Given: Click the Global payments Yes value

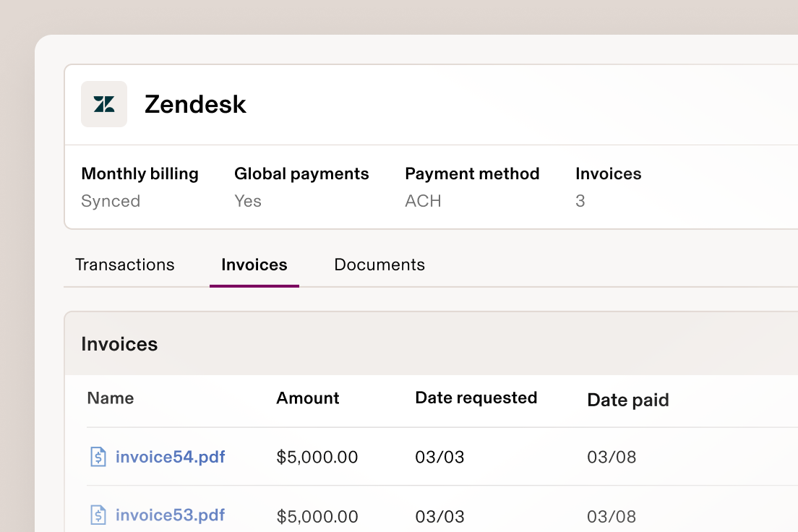Looking at the screenshot, I should click(x=248, y=201).
